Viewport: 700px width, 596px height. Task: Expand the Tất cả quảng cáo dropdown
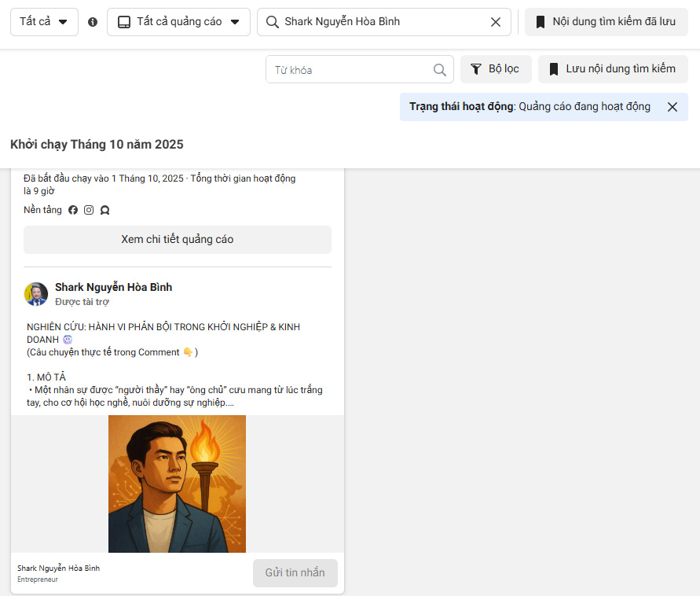pyautogui.click(x=178, y=22)
